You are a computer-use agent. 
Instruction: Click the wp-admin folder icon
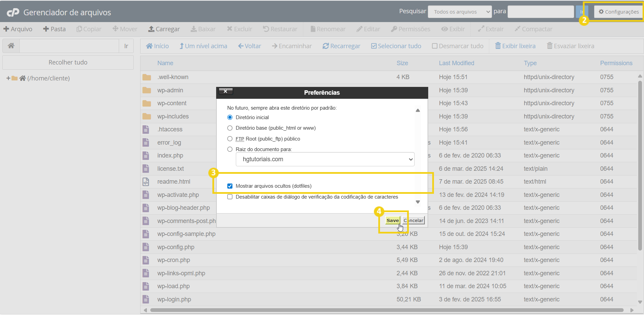(x=147, y=90)
